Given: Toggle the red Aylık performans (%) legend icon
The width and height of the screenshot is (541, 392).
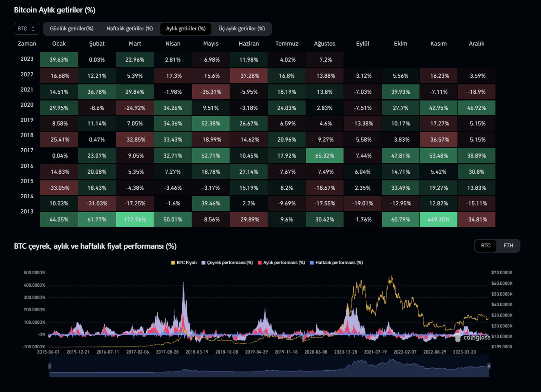Looking at the screenshot, I should 259,263.
